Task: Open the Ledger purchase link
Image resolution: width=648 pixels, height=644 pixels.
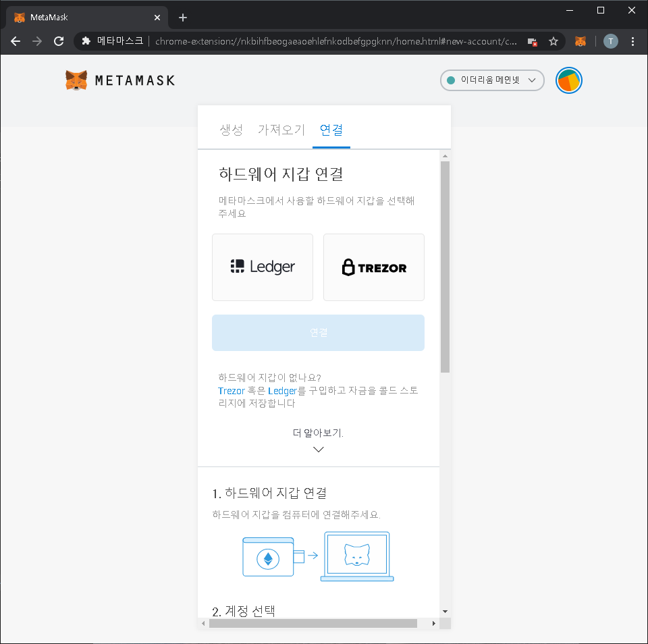Action: click(x=282, y=391)
